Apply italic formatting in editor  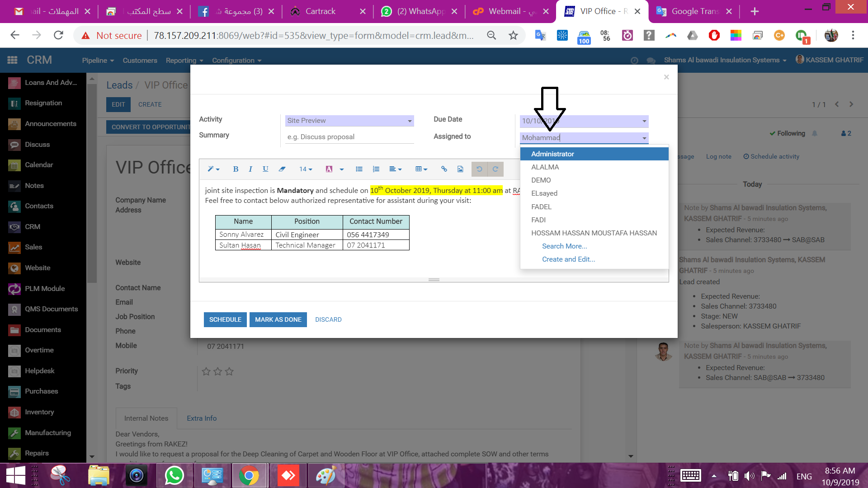250,169
